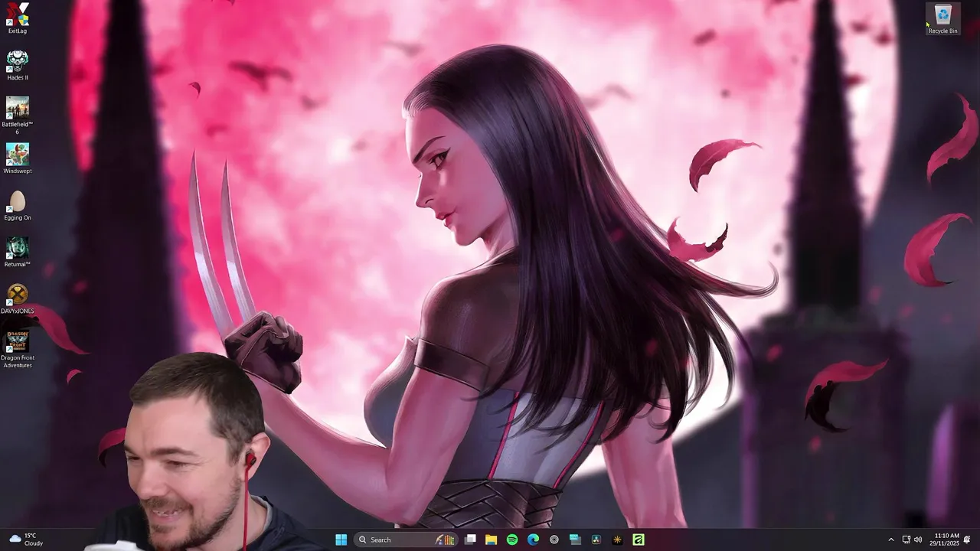
Task: Open DaVinci Resolve from the taskbar
Action: pos(596,540)
